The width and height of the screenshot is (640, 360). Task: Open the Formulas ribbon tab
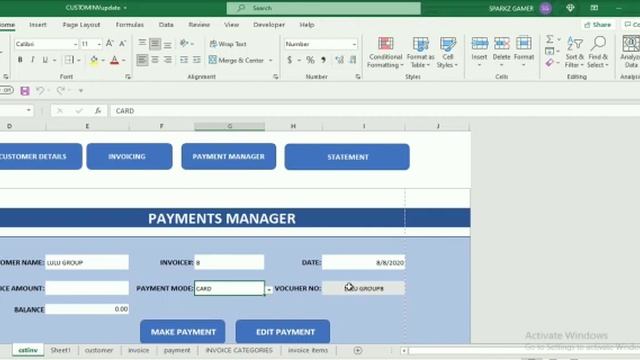coord(129,25)
